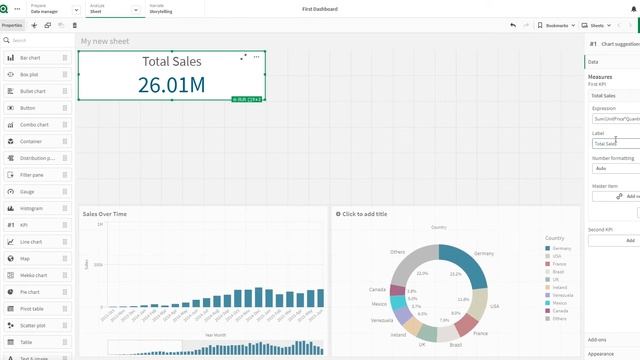Screen dimensions: 640x360
Task: Select the Box plot asset
Action: pyautogui.click(x=37, y=75)
